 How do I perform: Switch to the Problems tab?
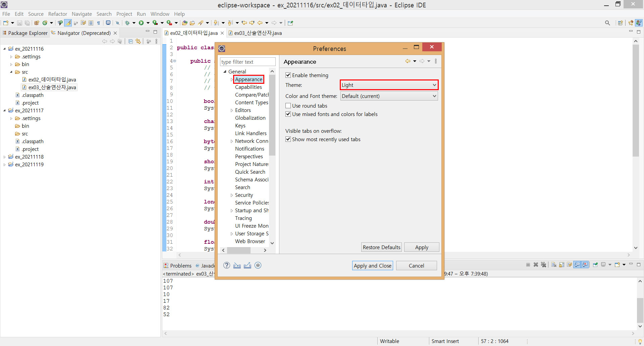point(178,266)
